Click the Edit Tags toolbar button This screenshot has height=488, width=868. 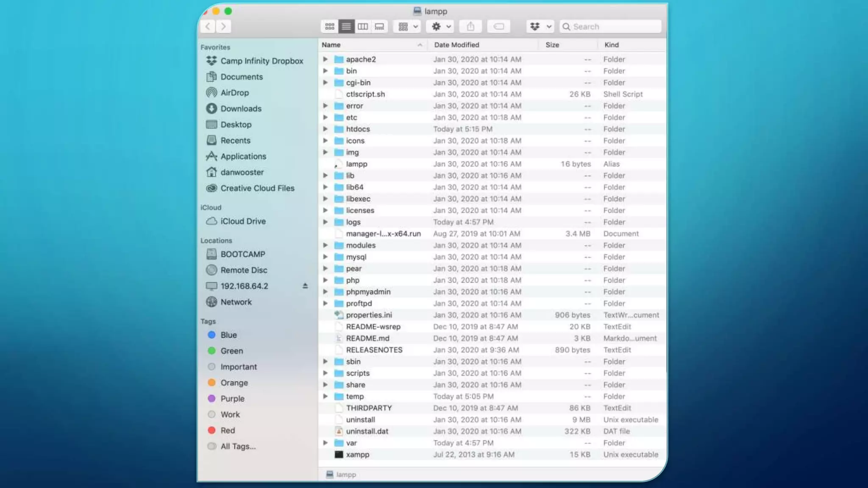(498, 27)
